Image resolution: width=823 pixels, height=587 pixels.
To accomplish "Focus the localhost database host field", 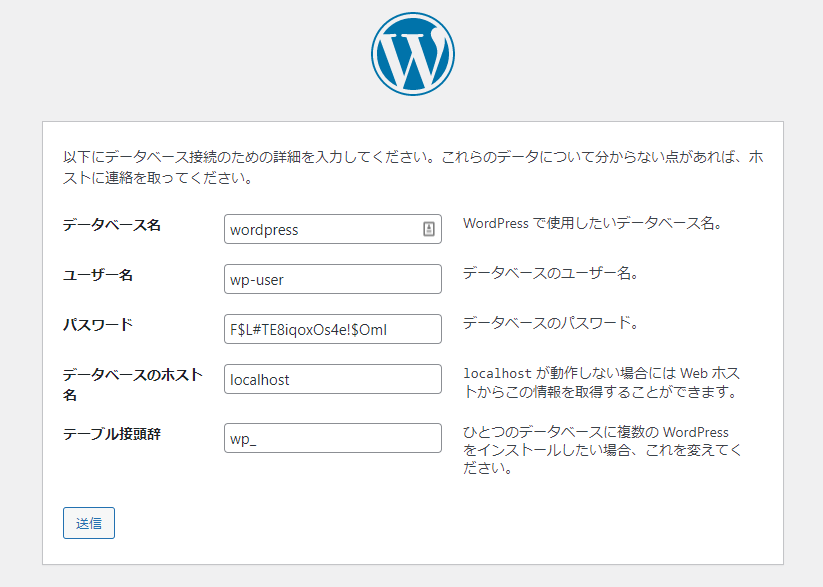I will pos(333,379).
